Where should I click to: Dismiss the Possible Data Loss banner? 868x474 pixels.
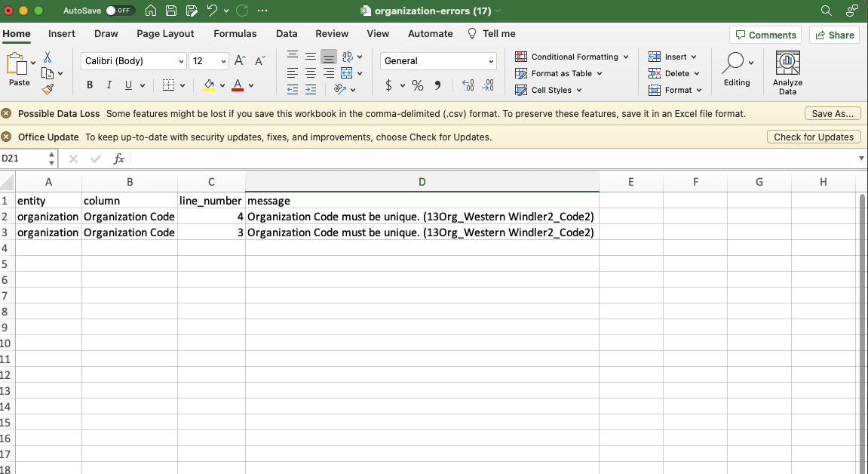click(x=6, y=113)
